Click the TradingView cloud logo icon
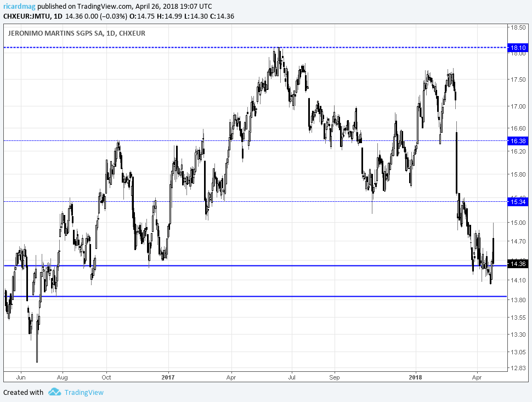The height and width of the screenshot is (402, 532). coord(54,392)
